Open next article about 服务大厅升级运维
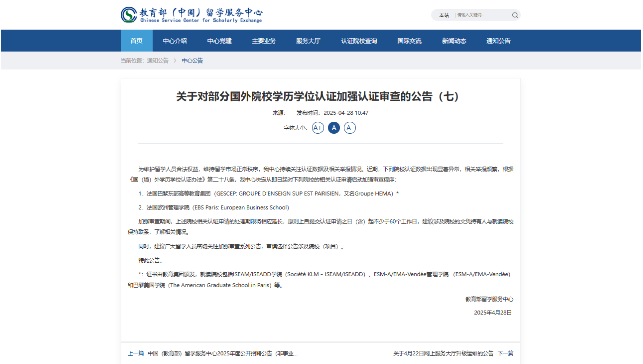 443,353
